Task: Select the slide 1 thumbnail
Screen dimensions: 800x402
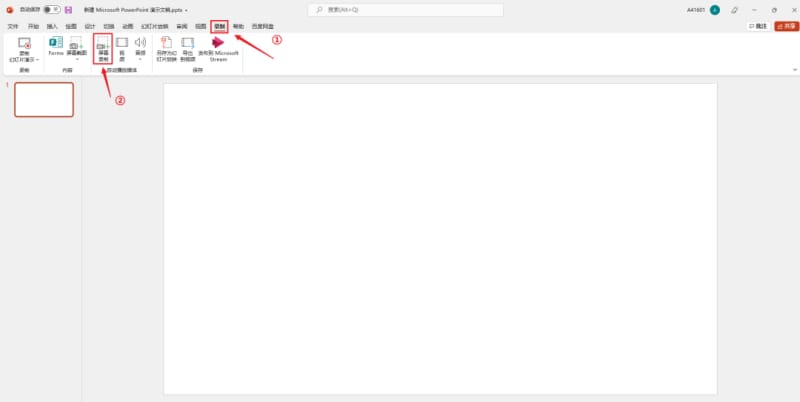Action: pos(44,99)
